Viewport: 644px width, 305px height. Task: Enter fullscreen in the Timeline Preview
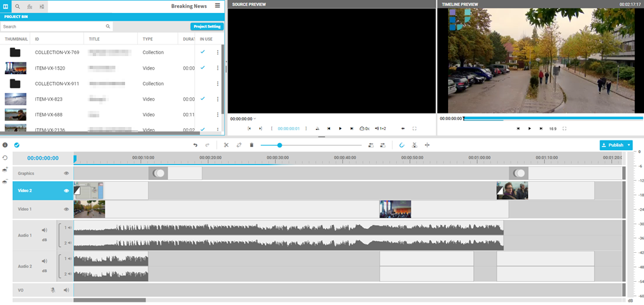point(565,129)
